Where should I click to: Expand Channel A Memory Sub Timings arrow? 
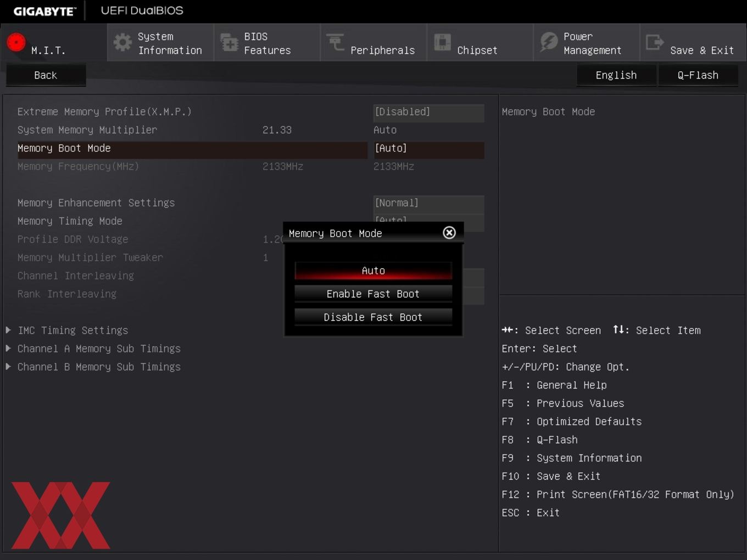[x=9, y=348]
